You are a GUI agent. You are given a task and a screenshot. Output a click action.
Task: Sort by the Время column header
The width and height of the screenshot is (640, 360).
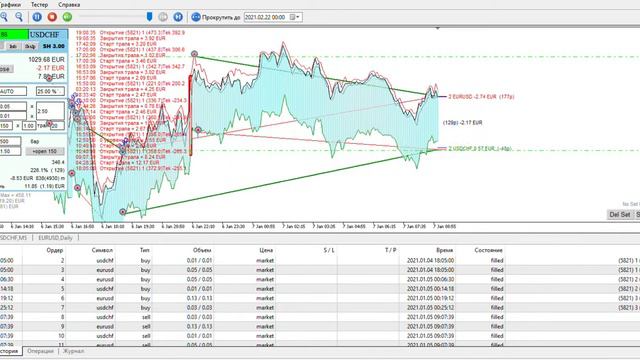(444, 250)
